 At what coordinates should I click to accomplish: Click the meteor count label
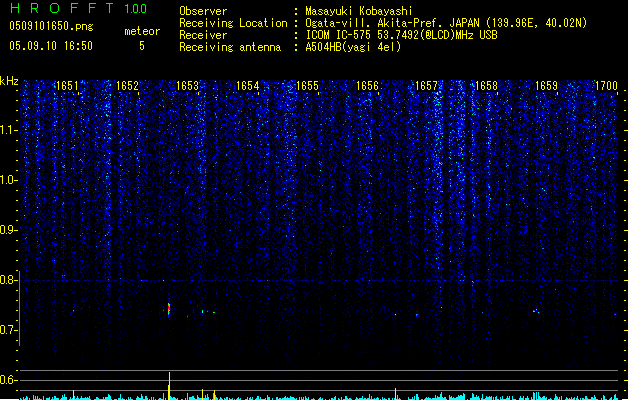tap(142, 31)
